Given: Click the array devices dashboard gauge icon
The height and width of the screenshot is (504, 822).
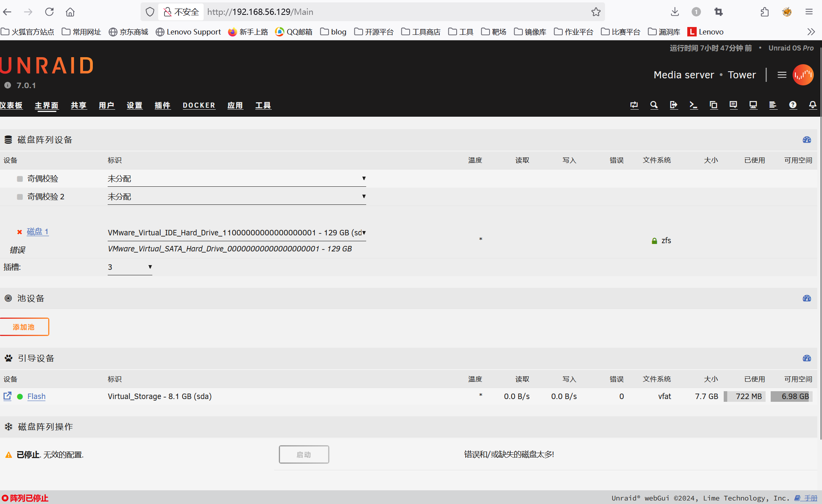Looking at the screenshot, I should [x=807, y=140].
